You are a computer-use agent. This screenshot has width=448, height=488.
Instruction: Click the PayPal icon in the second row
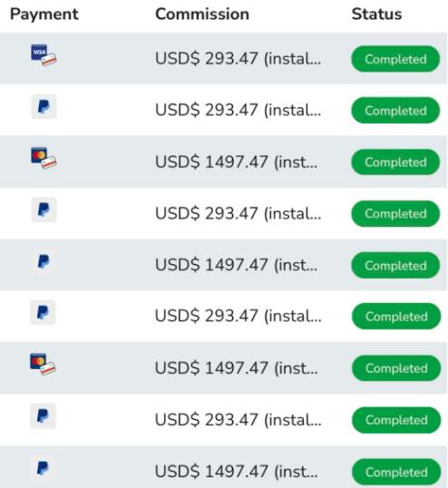(x=44, y=107)
